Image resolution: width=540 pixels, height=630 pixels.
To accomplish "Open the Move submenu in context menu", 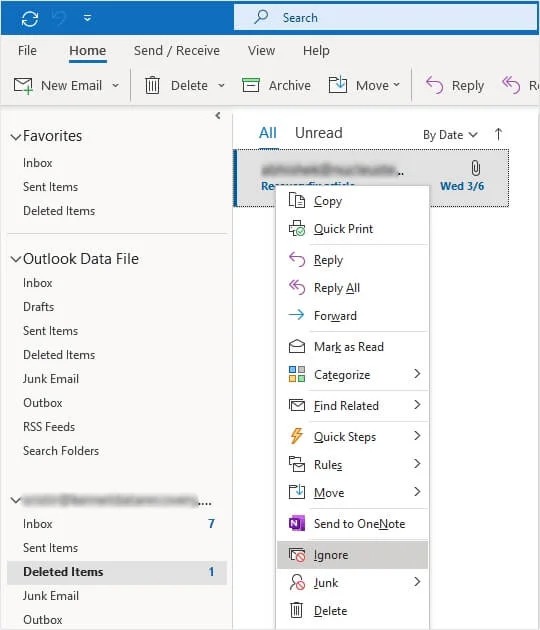I will [x=352, y=493].
